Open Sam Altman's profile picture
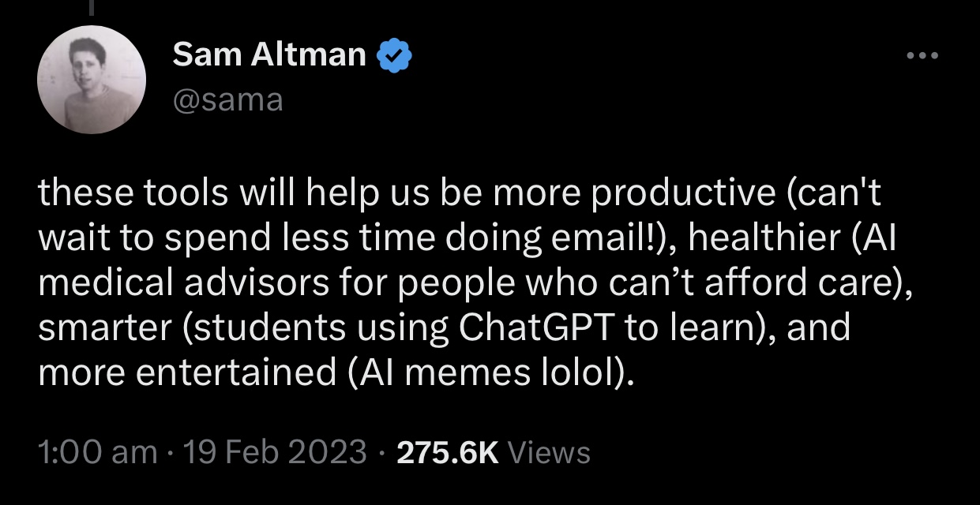This screenshot has width=980, height=505. coord(91,82)
